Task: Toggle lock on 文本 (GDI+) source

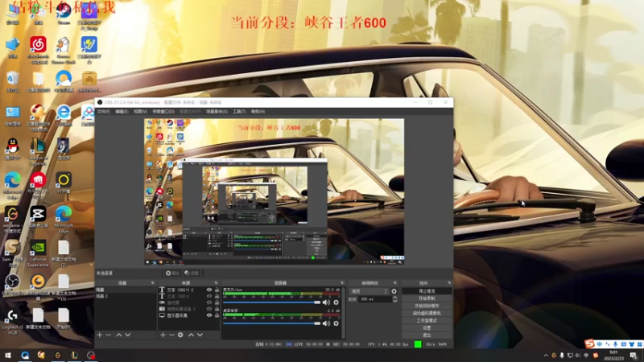Action: (x=217, y=296)
